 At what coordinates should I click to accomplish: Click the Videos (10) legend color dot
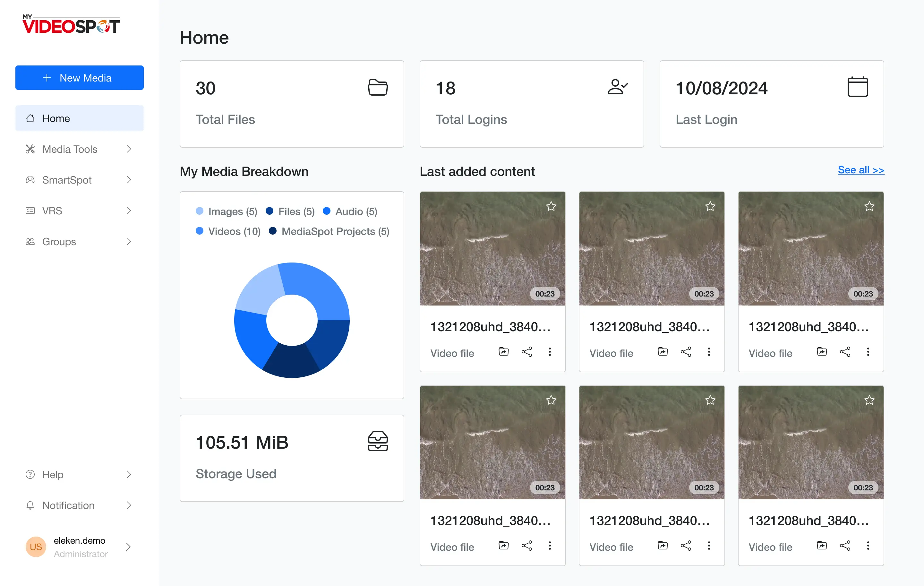click(x=200, y=231)
